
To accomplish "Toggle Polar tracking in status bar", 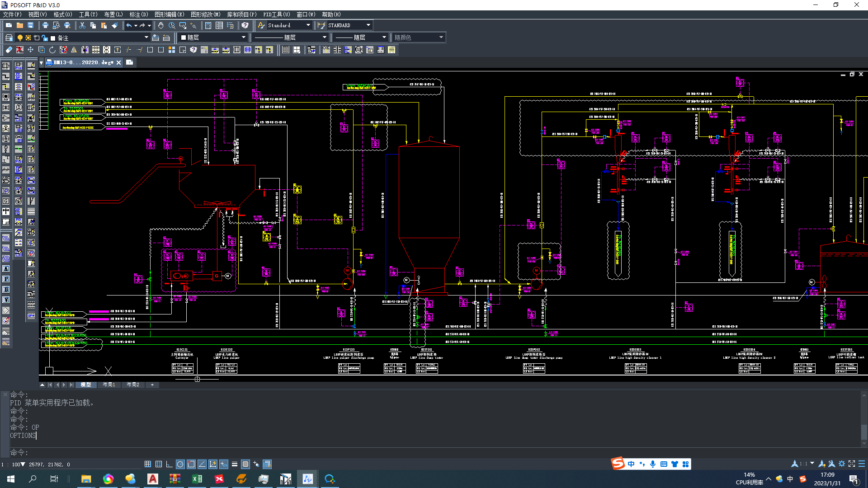I will 180,464.
